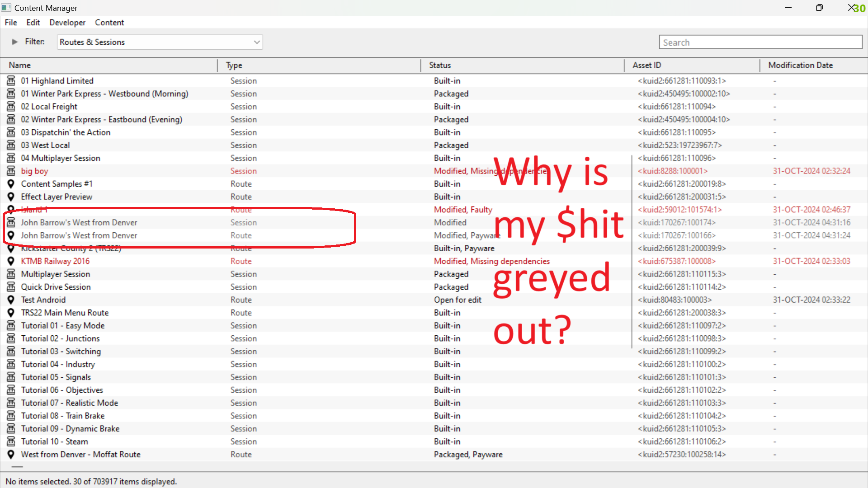The width and height of the screenshot is (868, 488).
Task: Open the File menu
Action: (x=11, y=23)
